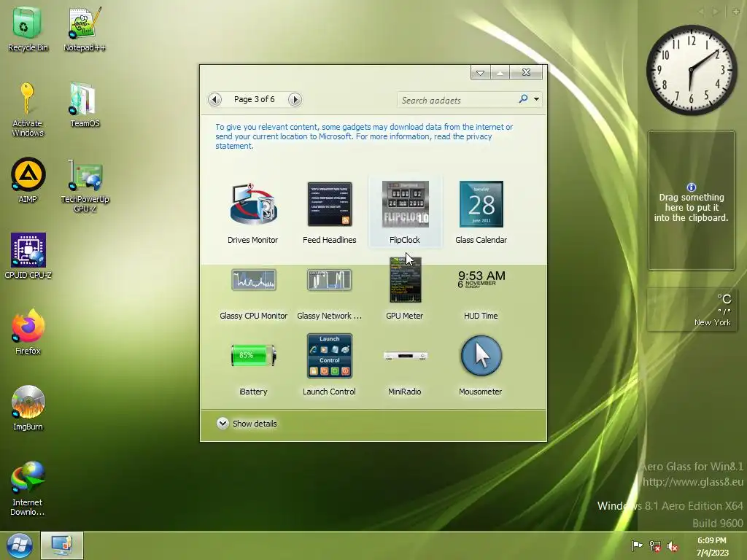Open TeamOS desktop folder

(x=85, y=105)
